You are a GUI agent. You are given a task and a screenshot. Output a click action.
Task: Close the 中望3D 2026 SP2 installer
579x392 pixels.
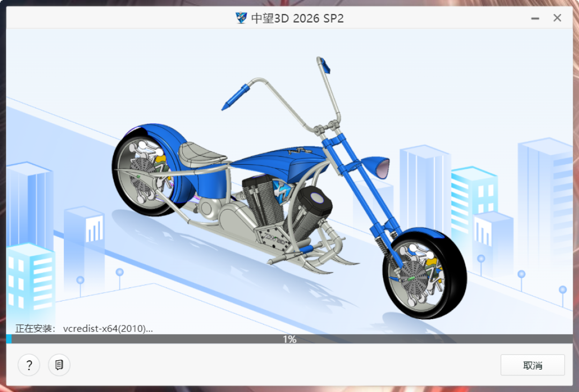tap(557, 18)
